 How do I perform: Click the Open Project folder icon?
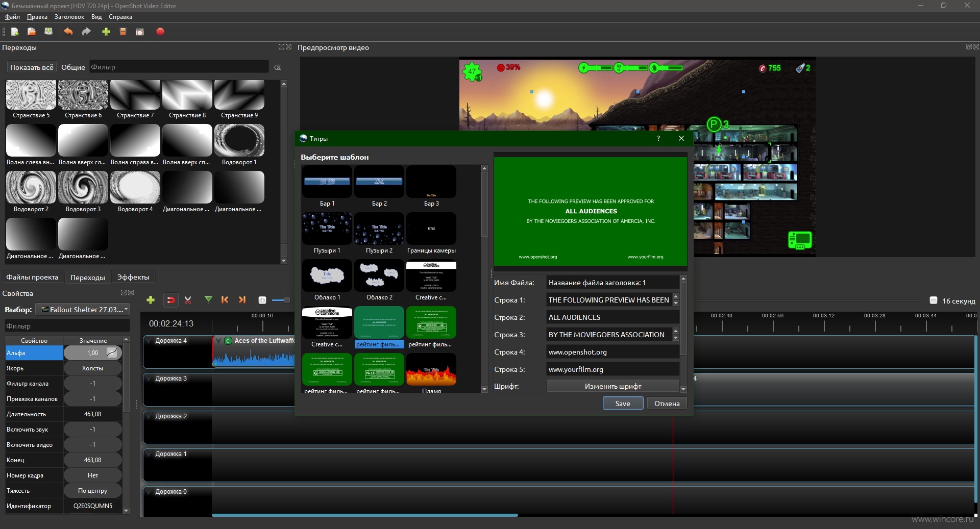[31, 32]
